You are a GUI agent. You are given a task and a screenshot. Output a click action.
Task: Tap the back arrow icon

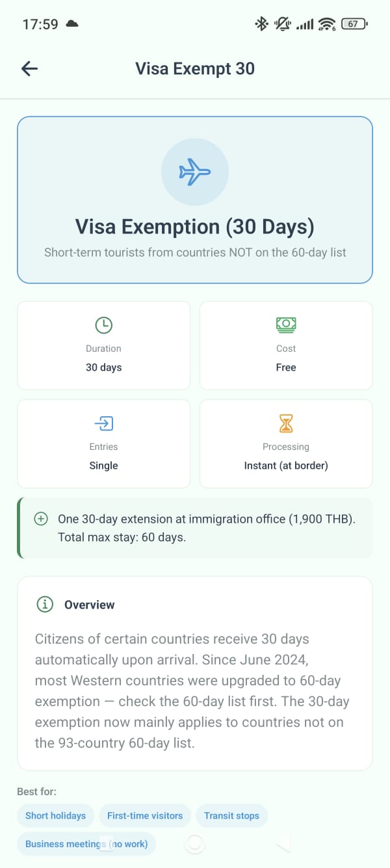29,69
